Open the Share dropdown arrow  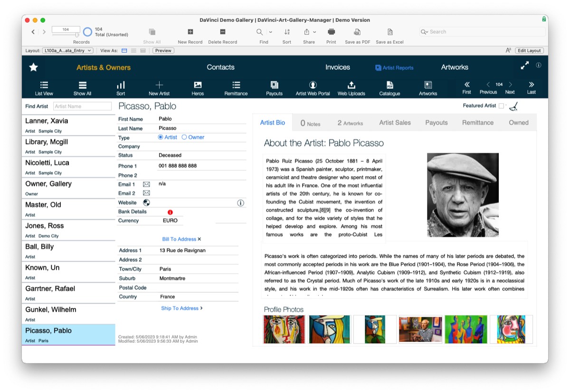[x=315, y=32]
